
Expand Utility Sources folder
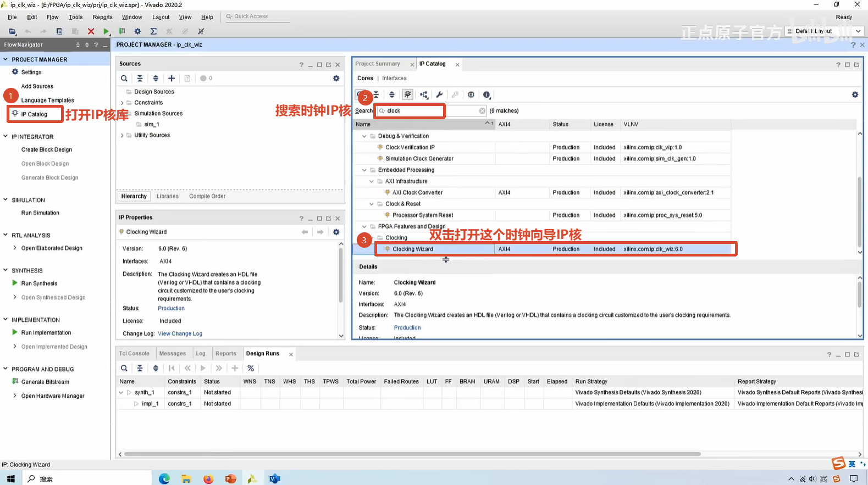coord(122,135)
